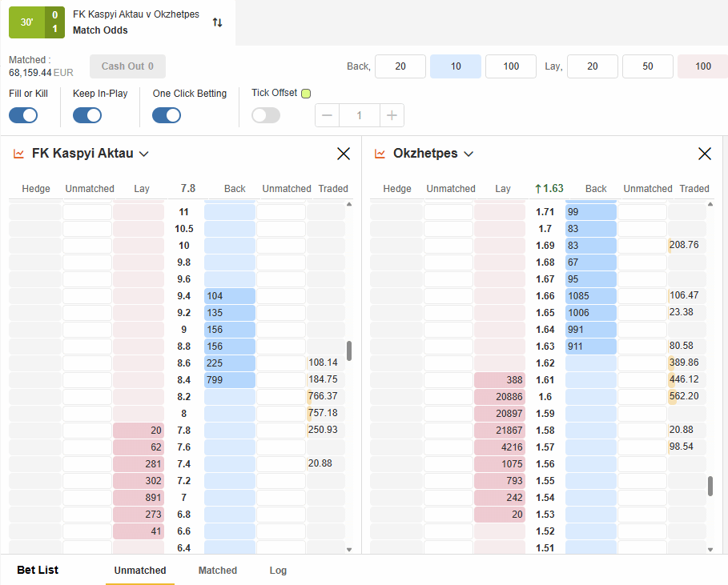Switch to the Unmatched bets tab
The image size is (728, 585).
(140, 570)
